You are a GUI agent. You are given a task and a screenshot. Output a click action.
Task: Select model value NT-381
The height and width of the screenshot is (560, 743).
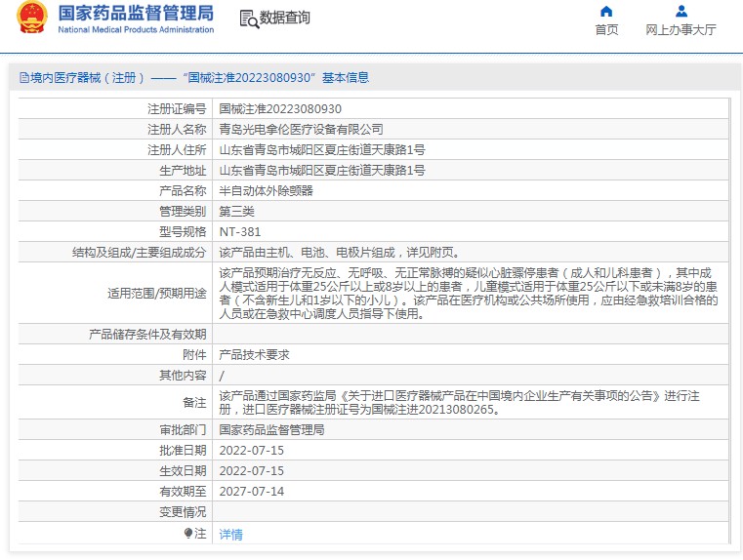[x=240, y=232]
